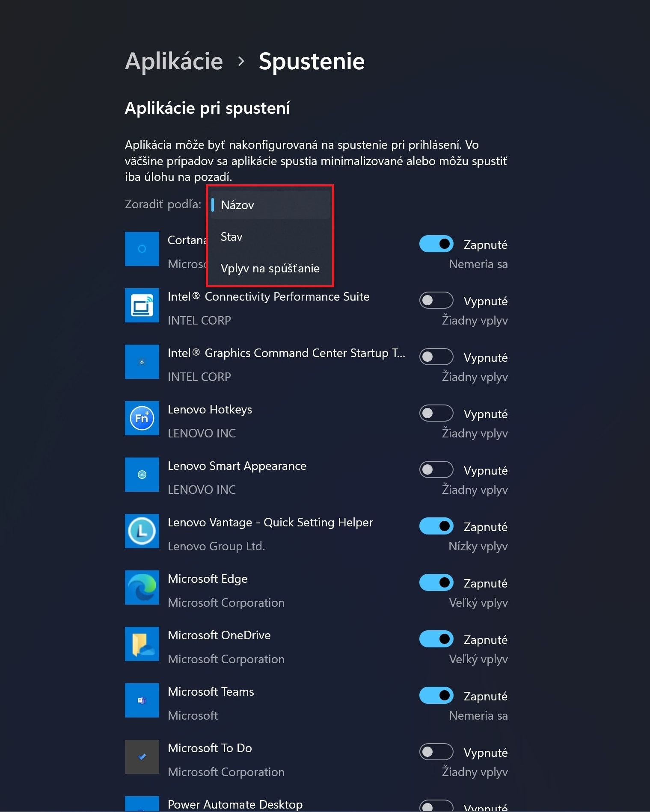Viewport: 650px width, 812px height.
Task: Click the Microsoft Teams app name
Action: 211,692
